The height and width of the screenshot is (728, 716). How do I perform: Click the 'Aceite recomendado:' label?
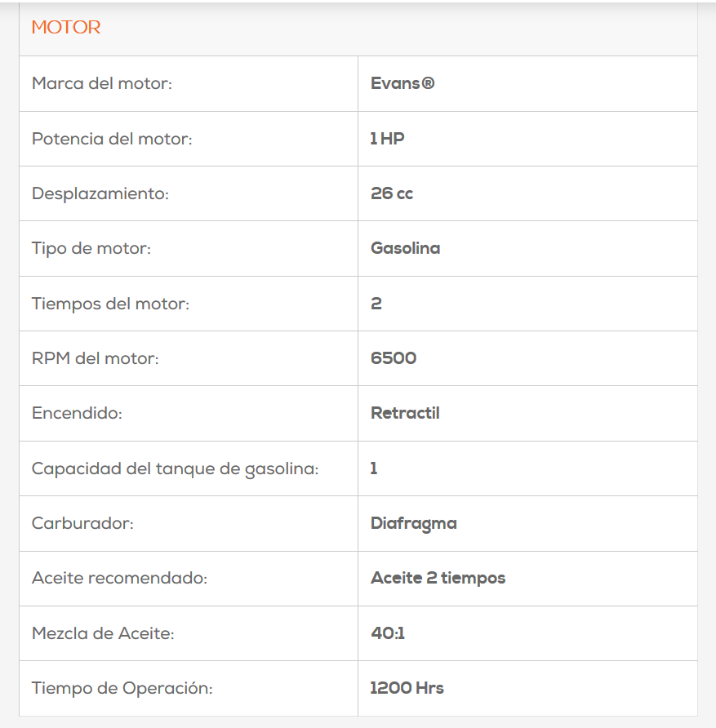119,578
